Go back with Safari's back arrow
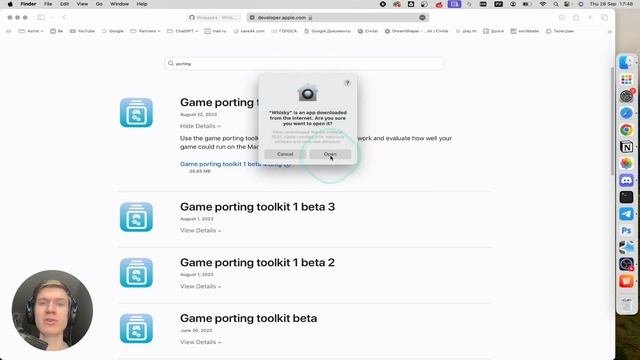Viewport: 640px width, 360px height. (64, 18)
